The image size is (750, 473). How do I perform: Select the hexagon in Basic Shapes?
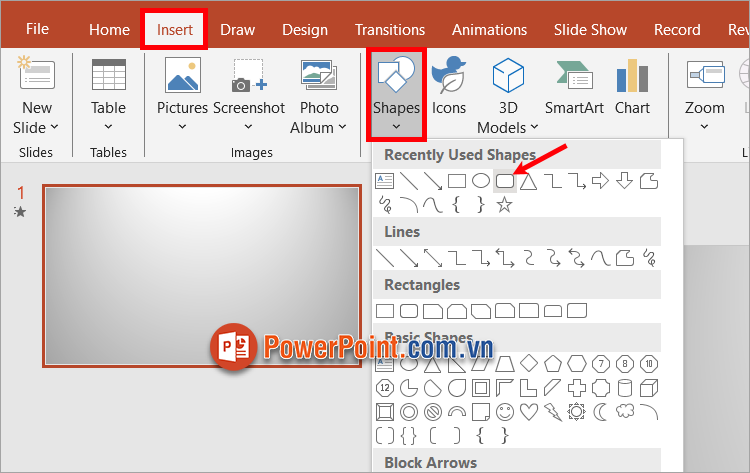click(x=577, y=363)
